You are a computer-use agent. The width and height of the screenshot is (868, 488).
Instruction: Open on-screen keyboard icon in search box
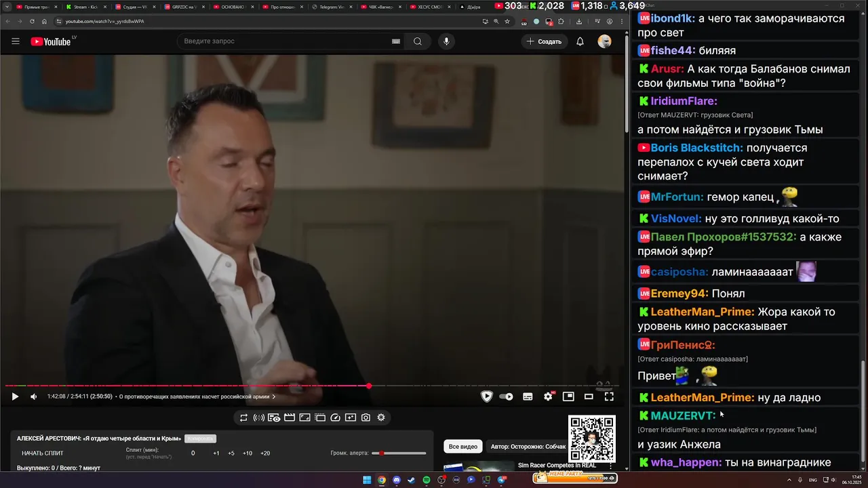click(x=396, y=41)
